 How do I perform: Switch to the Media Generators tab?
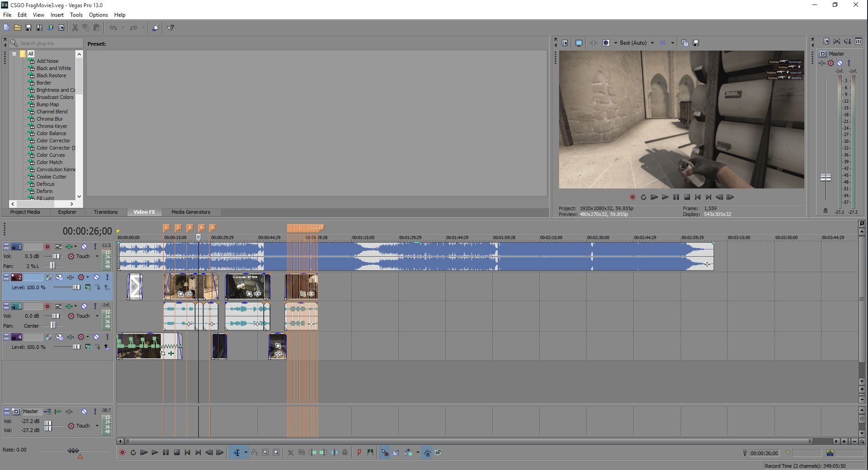coord(191,212)
